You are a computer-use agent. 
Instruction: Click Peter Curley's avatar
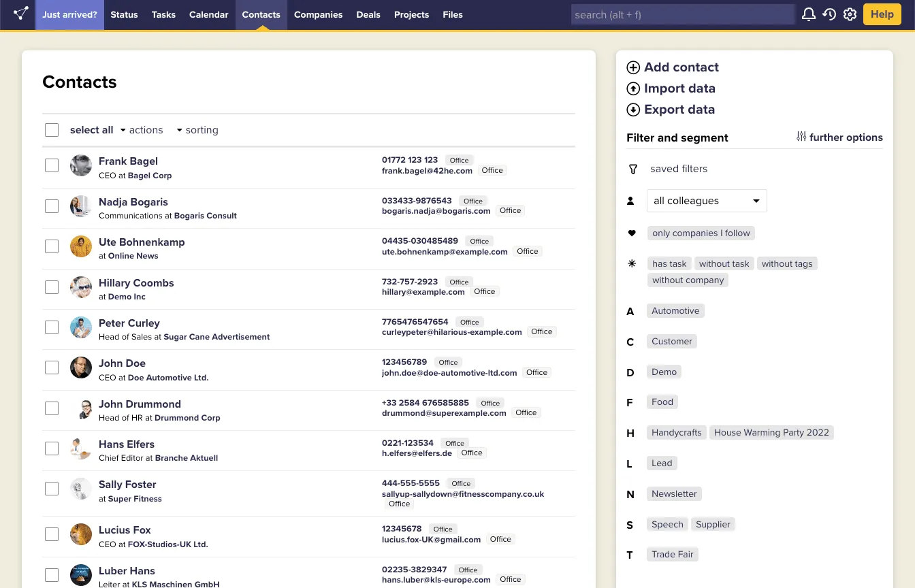pyautogui.click(x=81, y=327)
